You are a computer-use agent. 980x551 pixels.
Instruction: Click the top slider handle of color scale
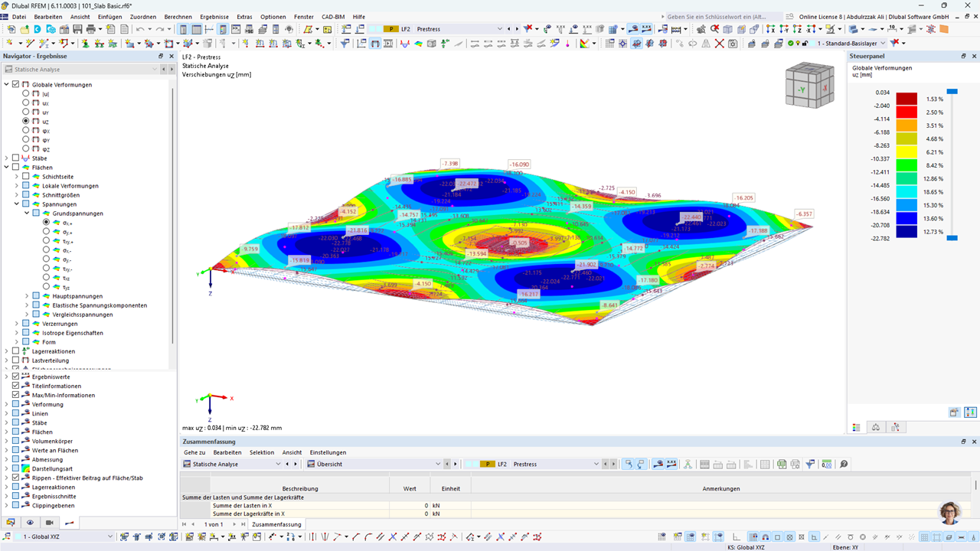(x=952, y=91)
